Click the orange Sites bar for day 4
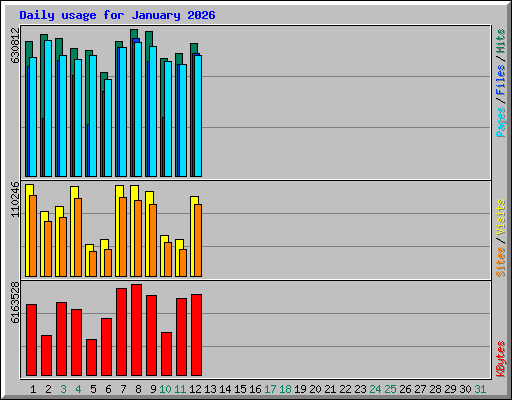The image size is (512, 400). [78, 237]
